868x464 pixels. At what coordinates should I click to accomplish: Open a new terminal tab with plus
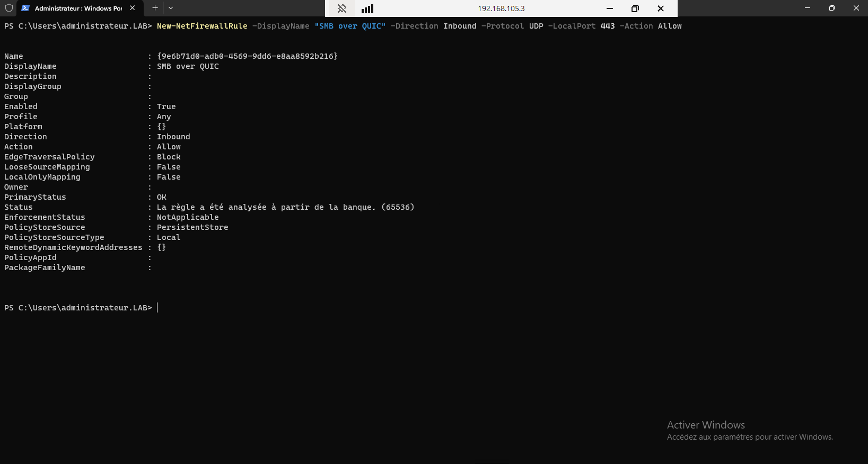[155, 8]
